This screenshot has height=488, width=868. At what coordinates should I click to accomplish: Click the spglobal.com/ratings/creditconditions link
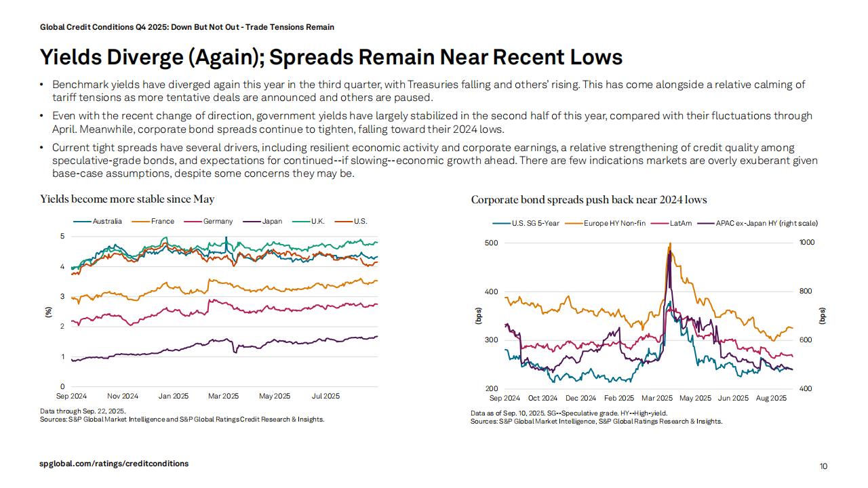tap(114, 464)
